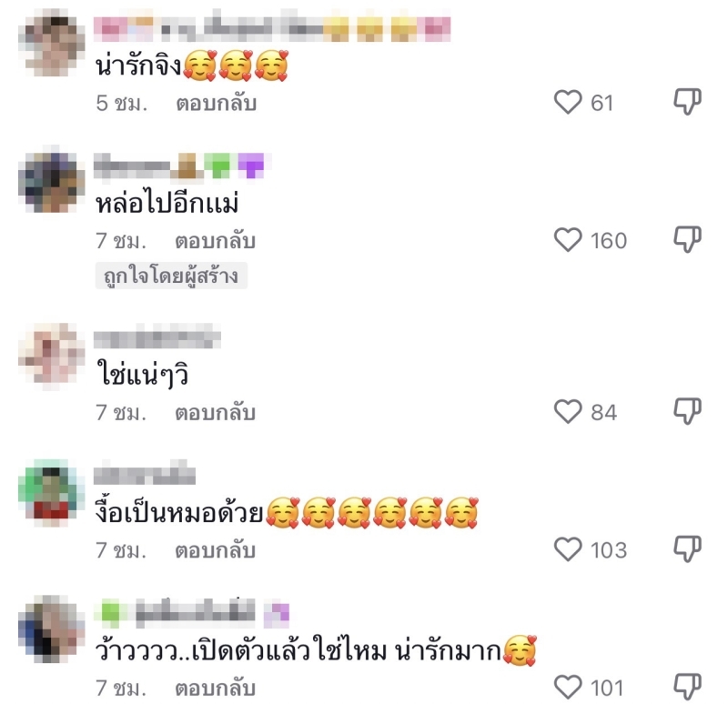Screen dimensions: 728x704
Task: Reply to the 'ใช่แน่ๆวิ' comment
Action: coord(215,413)
